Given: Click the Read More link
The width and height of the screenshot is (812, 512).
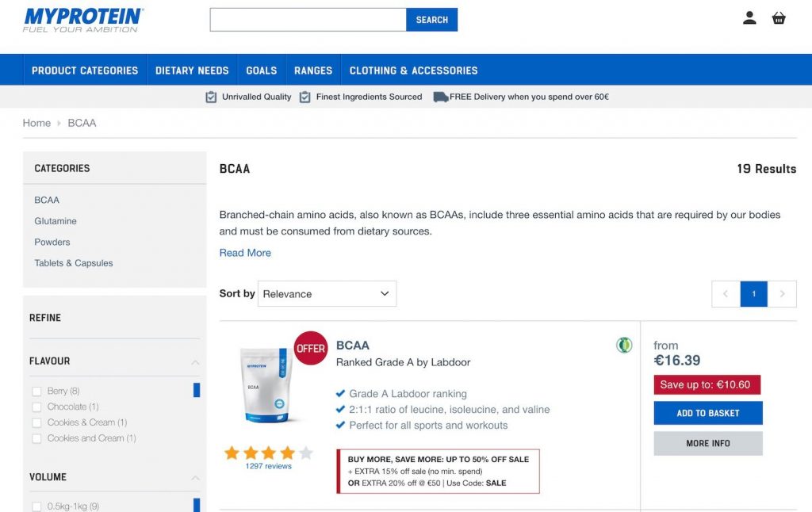Looking at the screenshot, I should pos(245,253).
